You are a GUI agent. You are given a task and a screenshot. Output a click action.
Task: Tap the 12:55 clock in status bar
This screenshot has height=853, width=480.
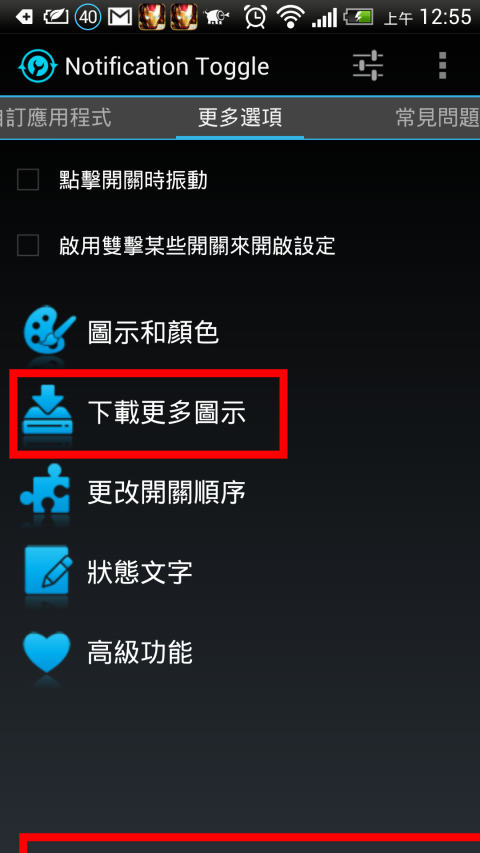(445, 17)
